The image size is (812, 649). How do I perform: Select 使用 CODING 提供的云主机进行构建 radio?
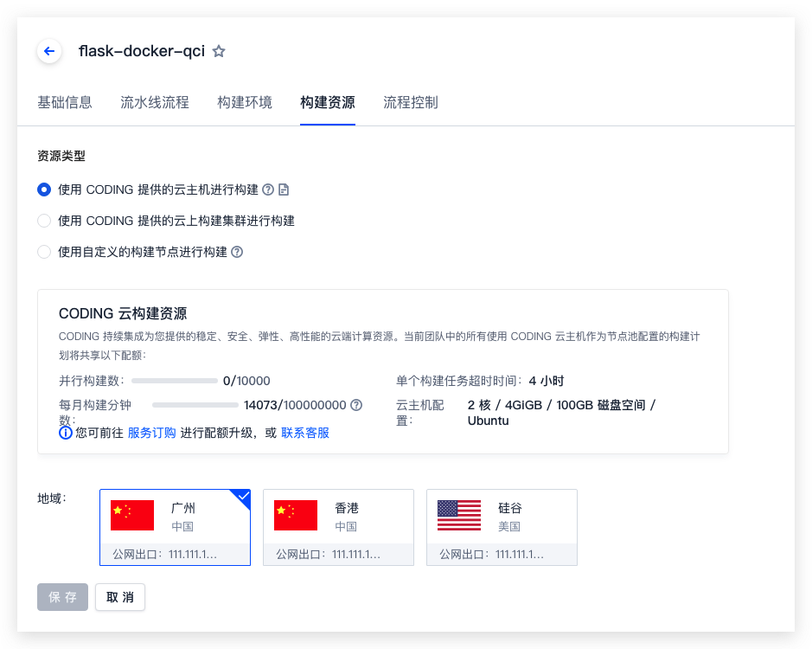44,190
